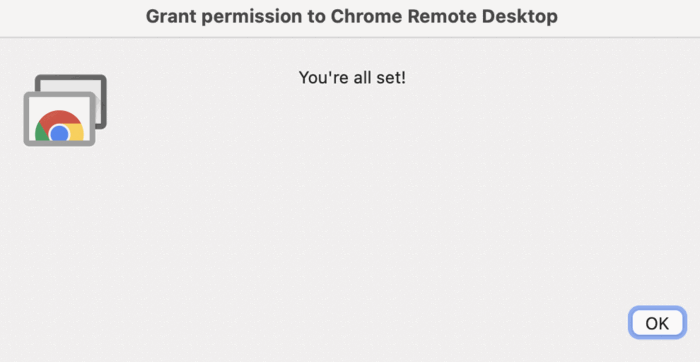Click the blue center of the Chrome logo
Screen dimensions: 700x362
59,133
